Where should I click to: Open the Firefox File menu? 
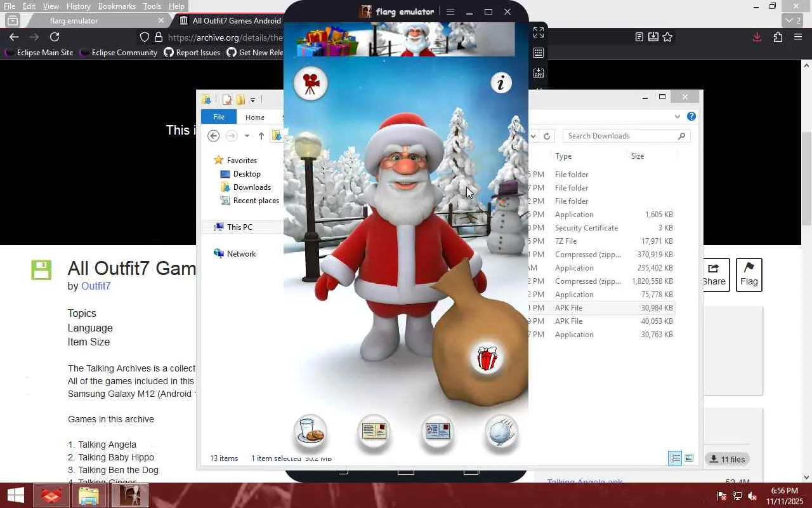click(x=10, y=6)
